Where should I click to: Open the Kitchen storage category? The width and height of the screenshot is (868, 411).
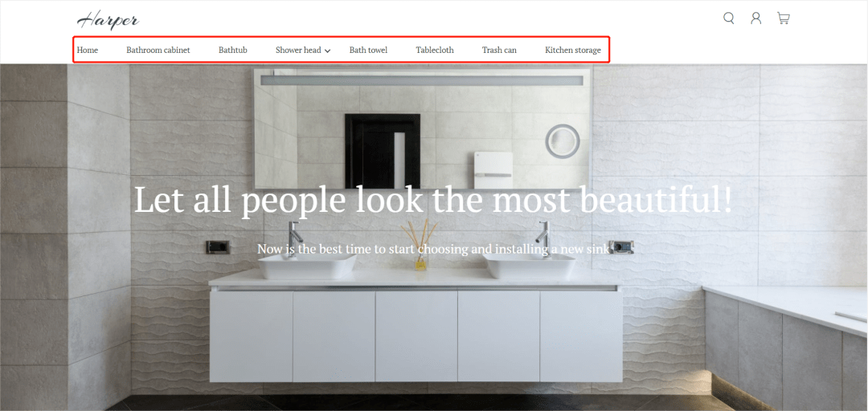point(572,50)
